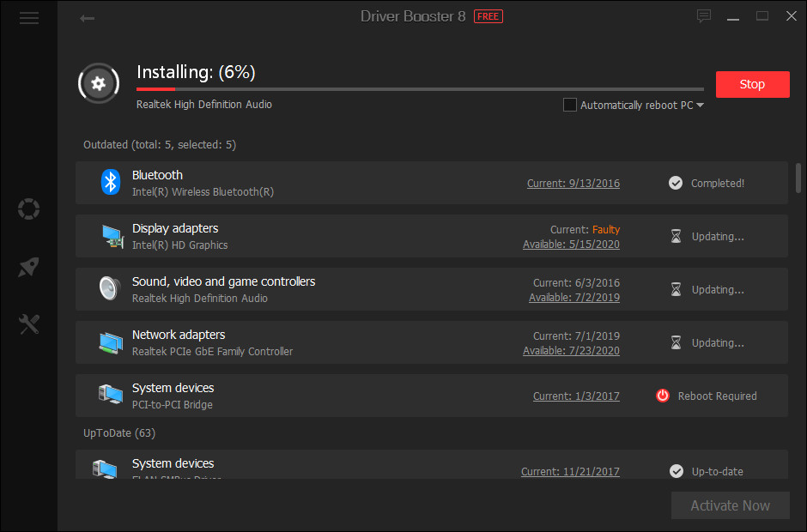Click the Reboot Required power toggle
This screenshot has width=807, height=532.
pos(662,396)
